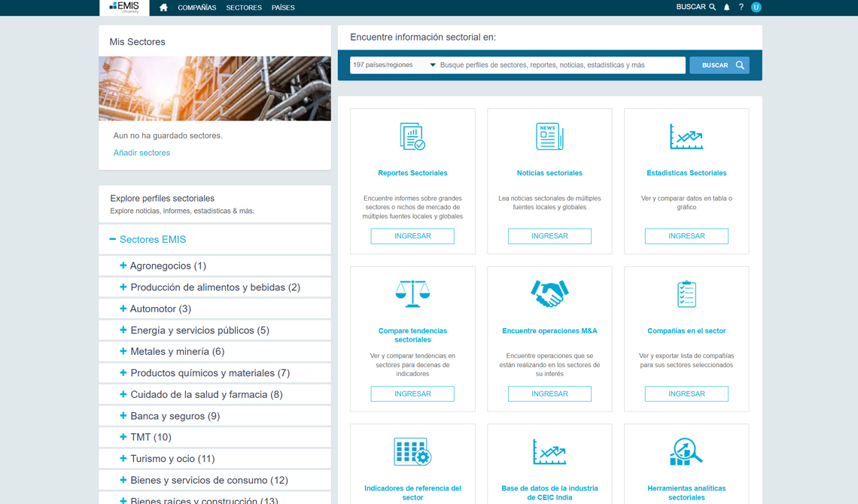Open the Reportes Sectoriales title link
858x504 pixels.
click(412, 173)
